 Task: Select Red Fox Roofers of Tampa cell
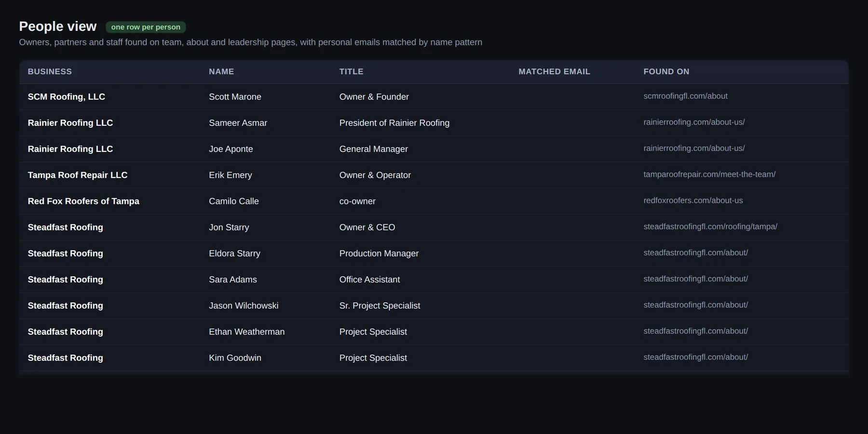click(83, 201)
